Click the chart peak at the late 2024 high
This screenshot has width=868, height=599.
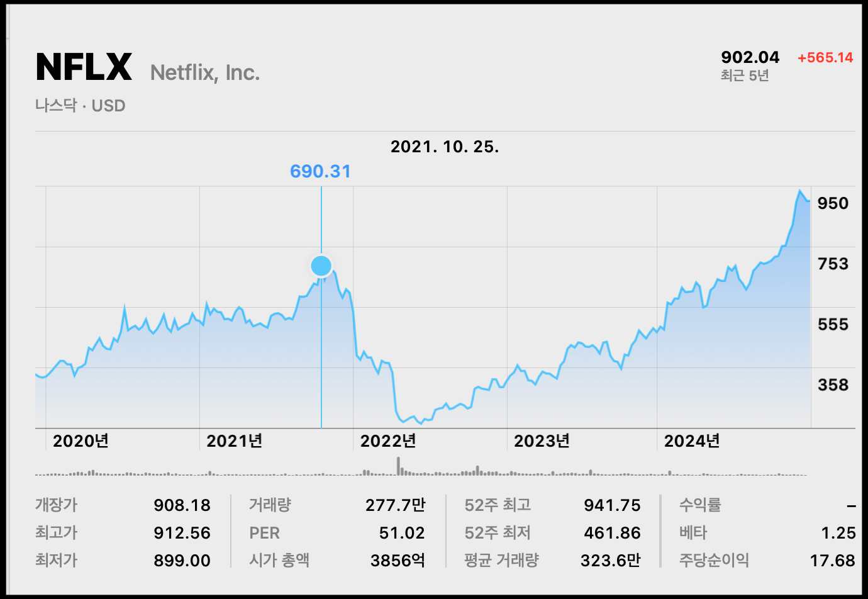pos(800,191)
